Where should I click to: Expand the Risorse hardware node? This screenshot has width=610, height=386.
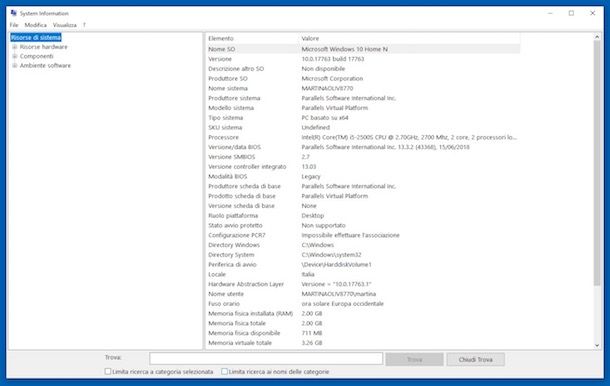[15, 47]
